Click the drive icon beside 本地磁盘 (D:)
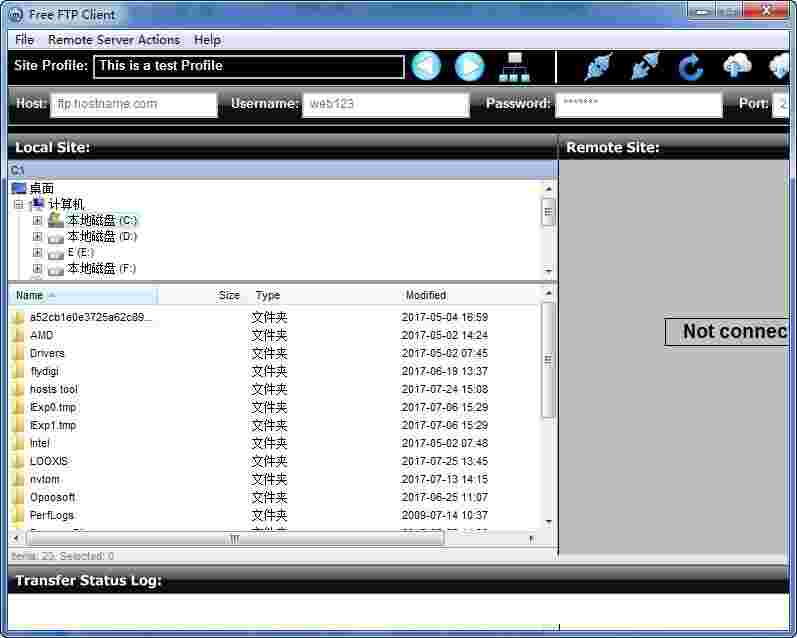797x638 pixels. click(55, 237)
